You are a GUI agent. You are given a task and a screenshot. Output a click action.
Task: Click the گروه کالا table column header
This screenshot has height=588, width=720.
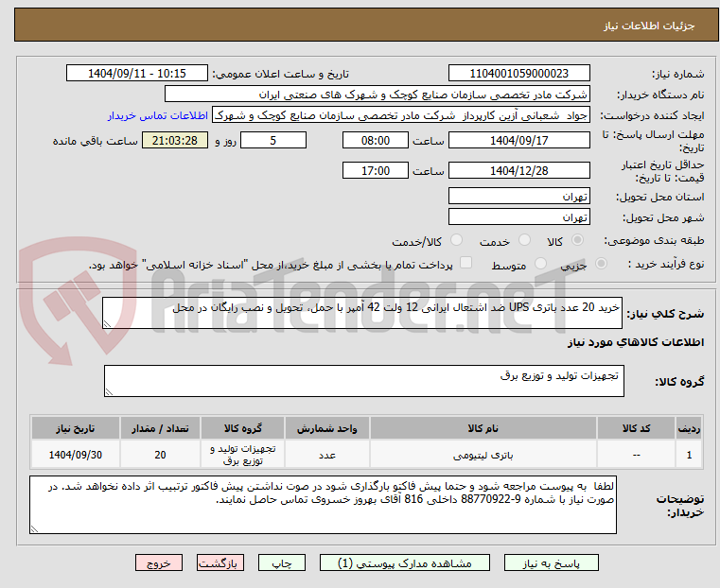tap(242, 428)
